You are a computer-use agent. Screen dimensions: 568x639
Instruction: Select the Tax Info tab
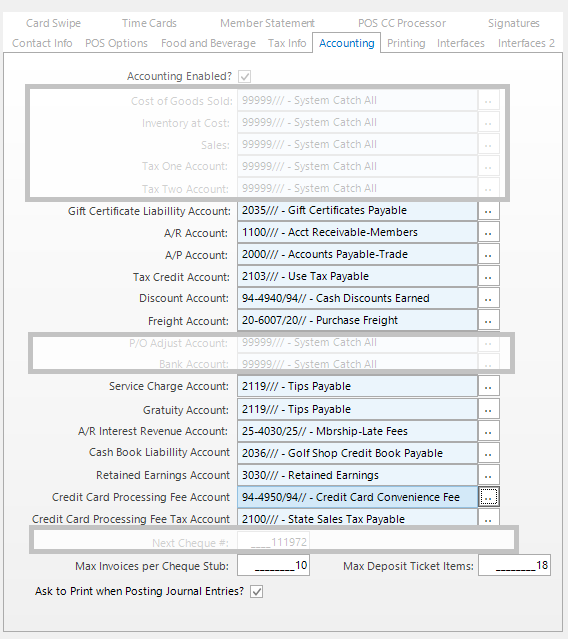coord(287,43)
